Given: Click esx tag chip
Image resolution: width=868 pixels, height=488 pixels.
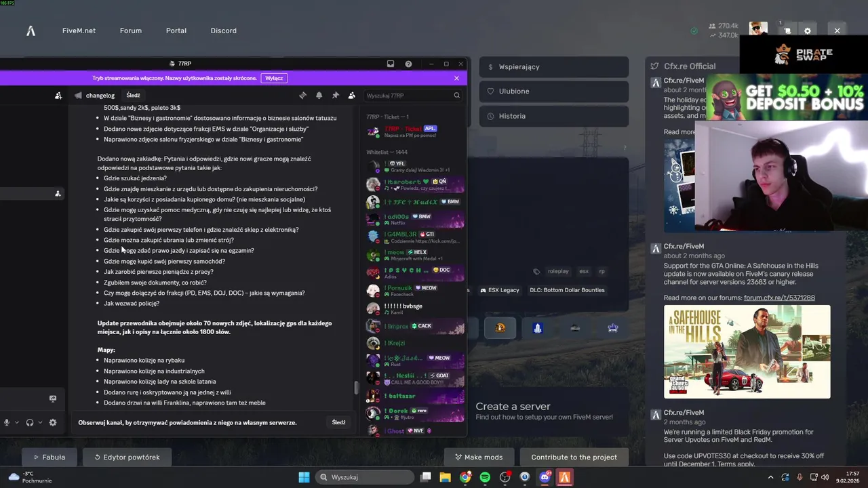Looking at the screenshot, I should click(584, 271).
